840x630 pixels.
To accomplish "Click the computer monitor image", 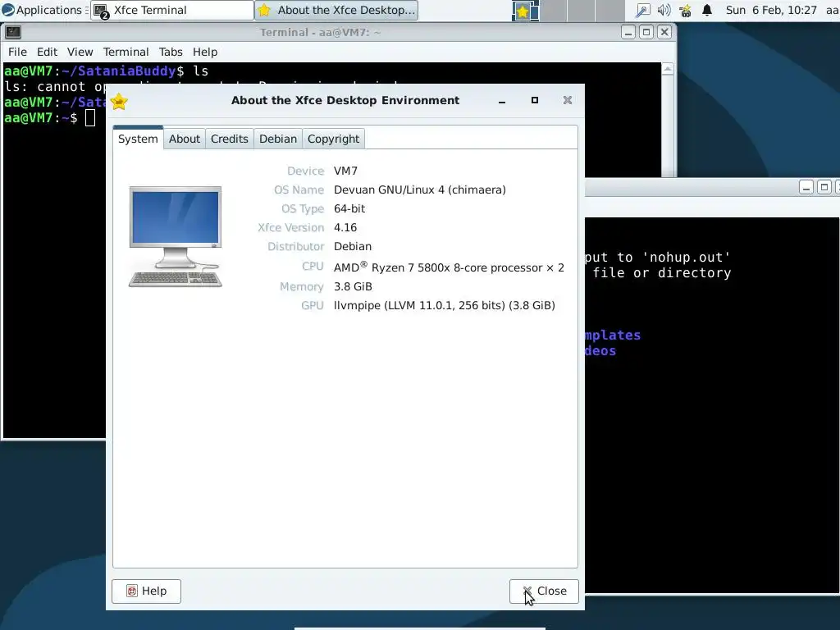I will [x=176, y=236].
